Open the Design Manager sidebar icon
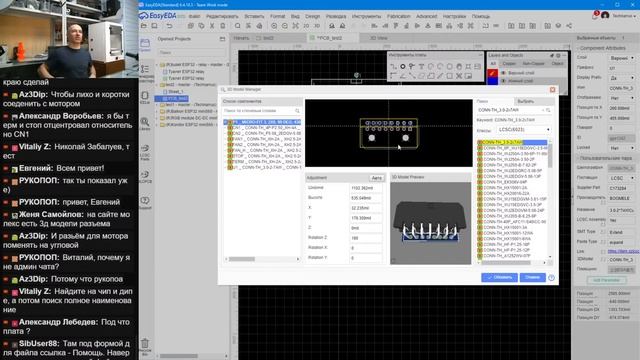The height and width of the screenshot is (360, 640). pos(145,74)
